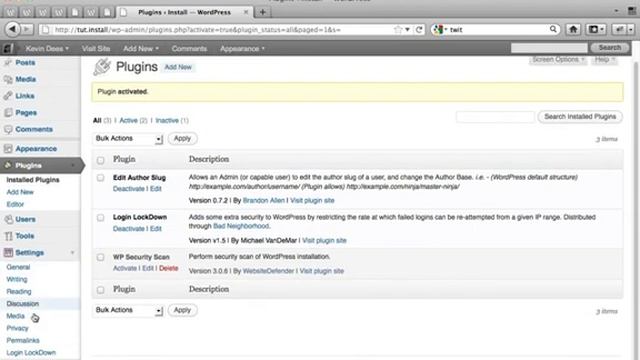
Task: Open bookmark star dropdown arrow
Action: [407, 29]
